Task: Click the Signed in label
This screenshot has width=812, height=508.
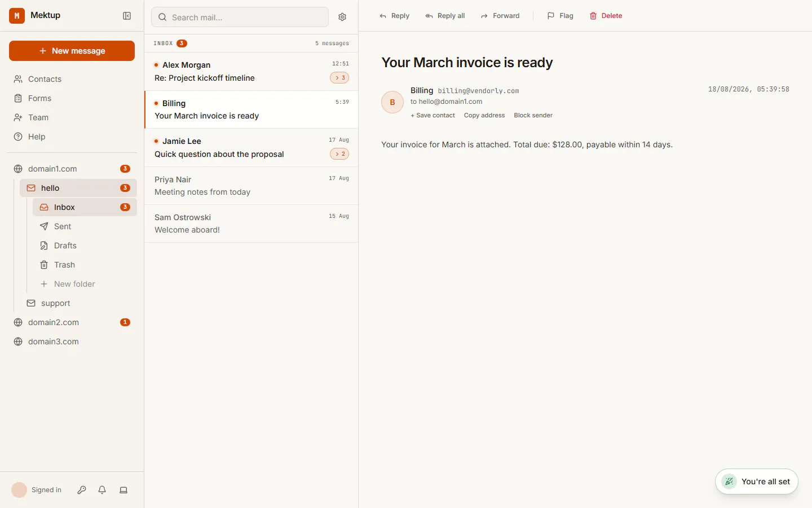Action: click(46, 490)
